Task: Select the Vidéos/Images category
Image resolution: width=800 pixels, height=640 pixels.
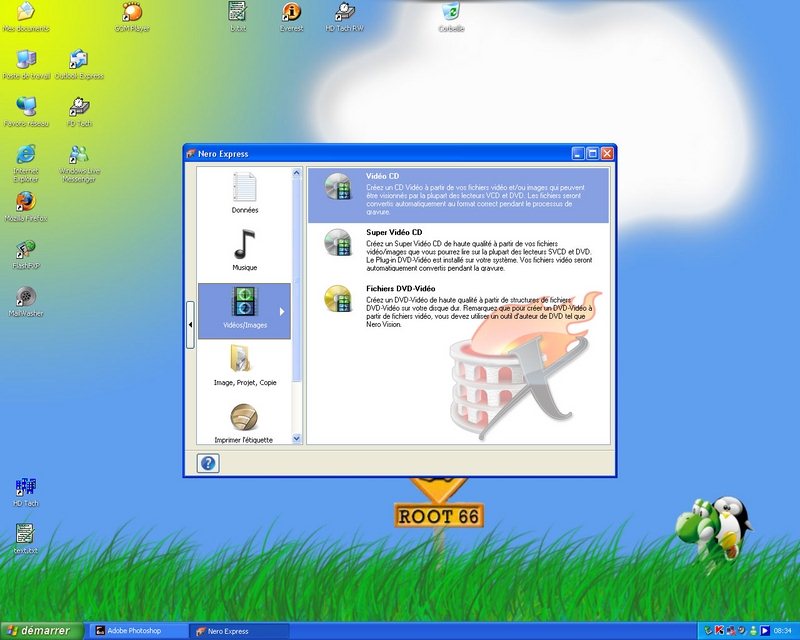Action: coord(244,311)
